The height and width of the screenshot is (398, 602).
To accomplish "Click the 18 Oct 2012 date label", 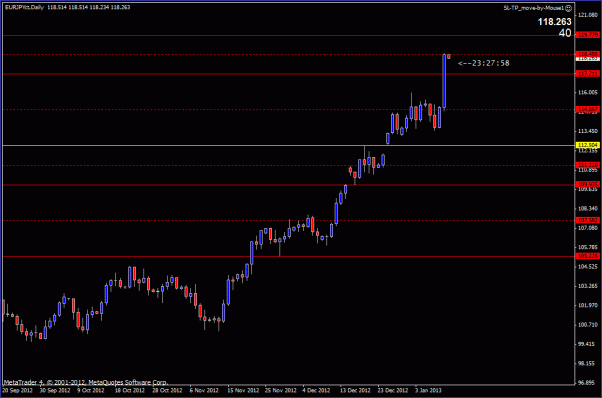I will click(x=130, y=391).
